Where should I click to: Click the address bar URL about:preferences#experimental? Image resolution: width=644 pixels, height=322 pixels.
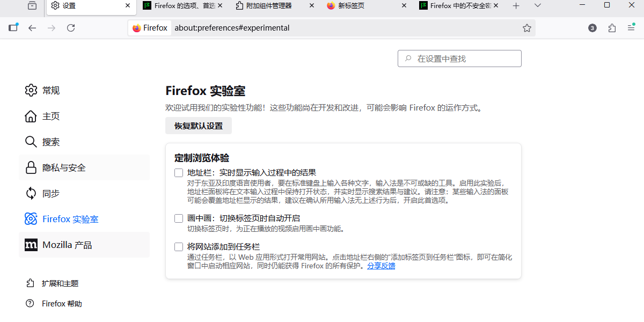(x=232, y=28)
